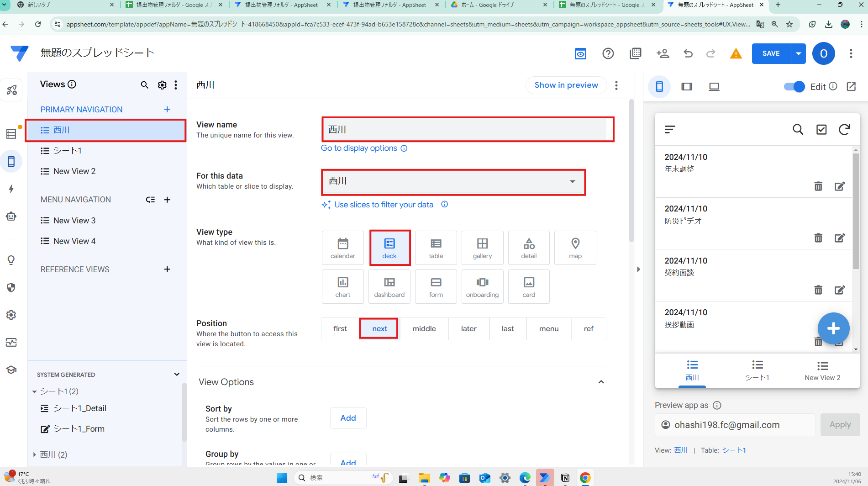Open the シート1 tab in preview bottom bar
The image size is (868, 486).
[758, 370]
